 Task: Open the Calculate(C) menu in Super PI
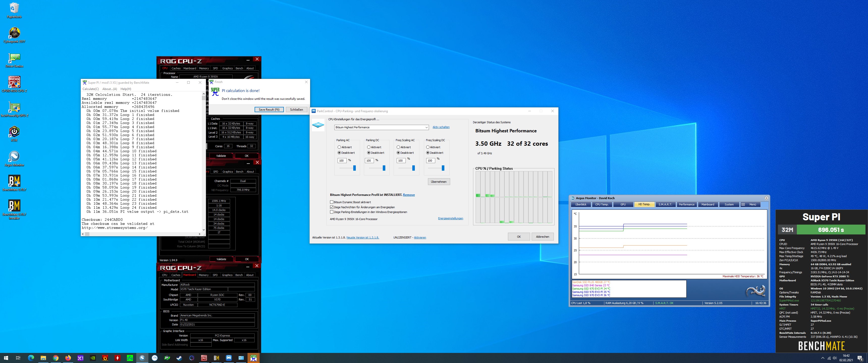coord(91,89)
